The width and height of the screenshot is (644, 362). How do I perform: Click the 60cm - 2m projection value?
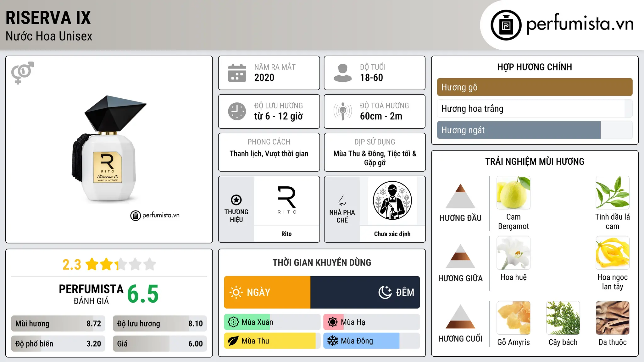[381, 116]
